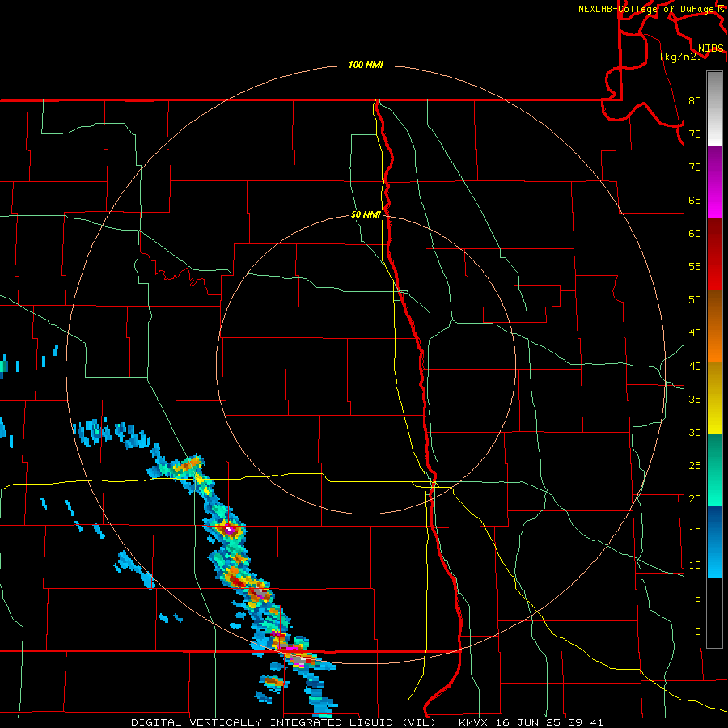Image resolution: width=728 pixels, height=728 pixels.
Task: Click the 55 value on the color scale
Action: click(x=695, y=266)
